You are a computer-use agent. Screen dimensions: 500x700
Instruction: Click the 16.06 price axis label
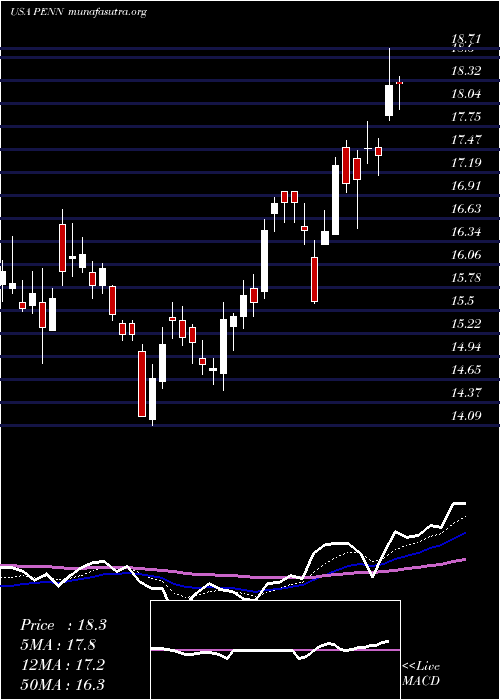tap(466, 254)
